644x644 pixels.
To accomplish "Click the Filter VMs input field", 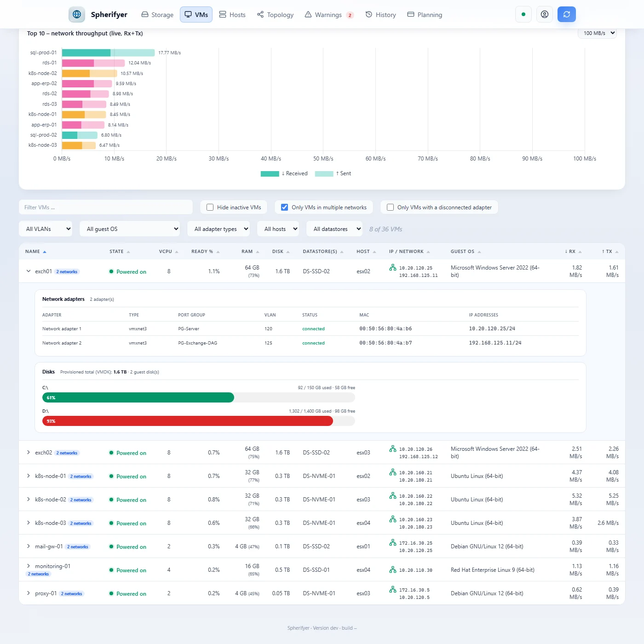I will [106, 207].
